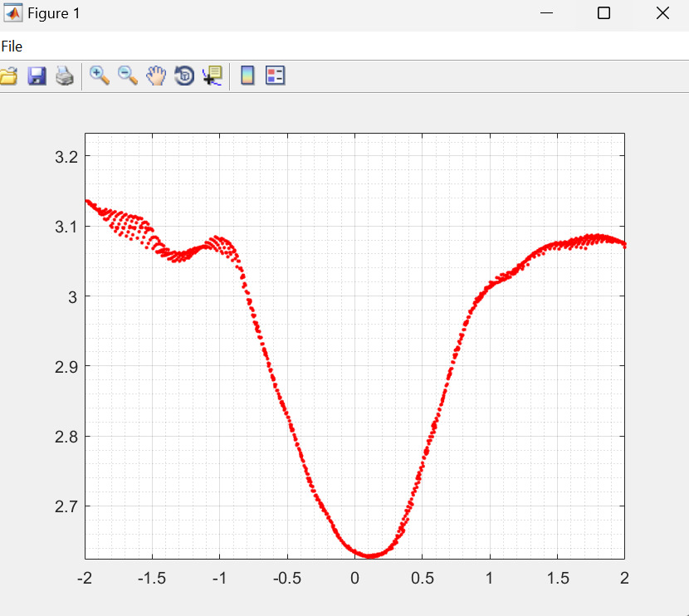
Task: Print the figure using the printer icon
Action: pyautogui.click(x=65, y=76)
